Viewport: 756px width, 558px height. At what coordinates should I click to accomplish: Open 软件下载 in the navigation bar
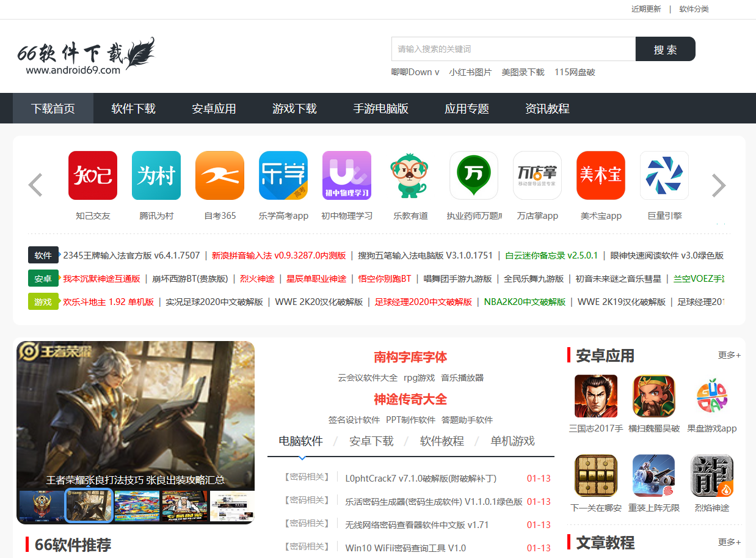coord(134,109)
